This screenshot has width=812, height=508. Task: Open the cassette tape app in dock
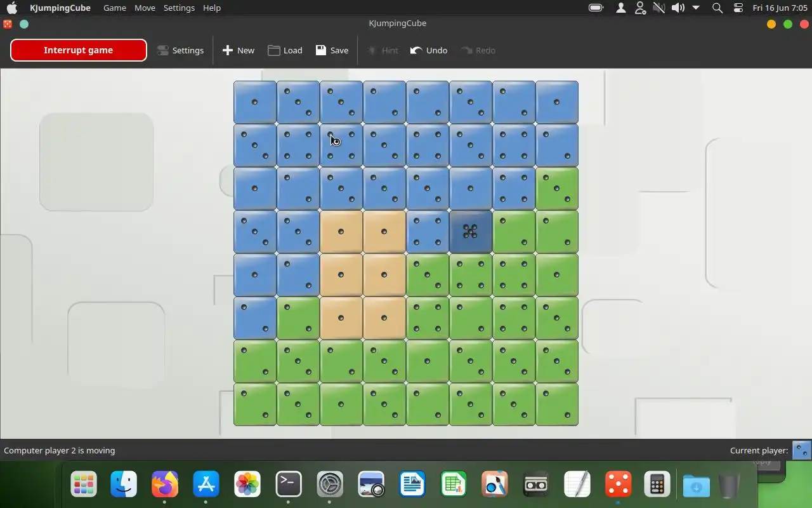(536, 485)
